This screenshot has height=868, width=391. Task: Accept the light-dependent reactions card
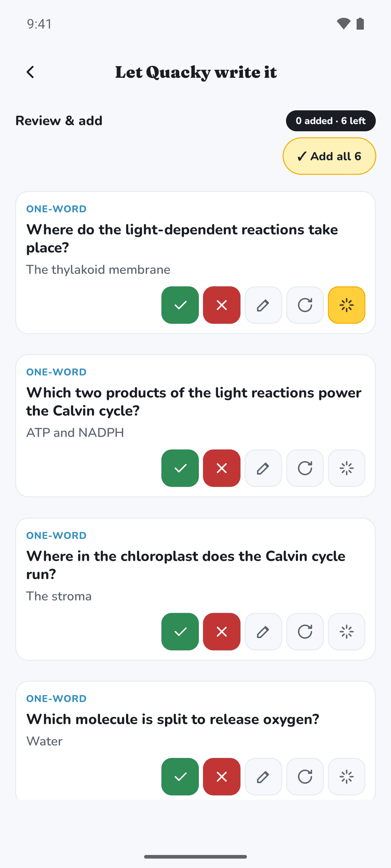tap(180, 305)
